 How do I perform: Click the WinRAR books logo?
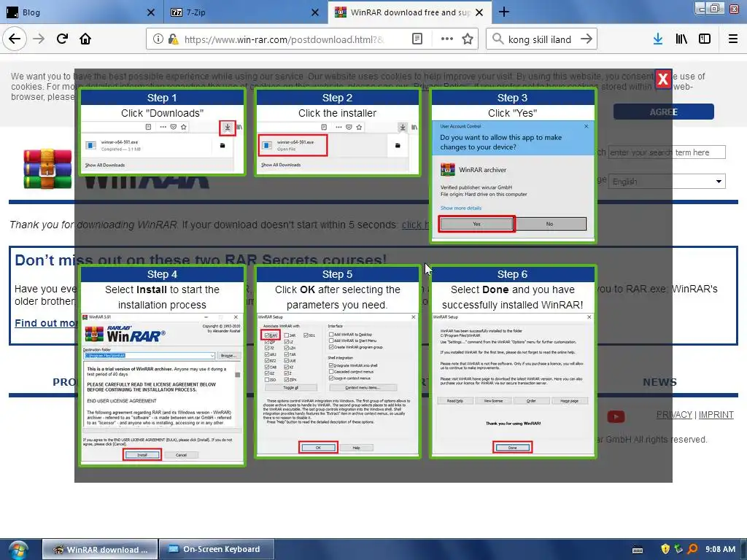point(47,169)
